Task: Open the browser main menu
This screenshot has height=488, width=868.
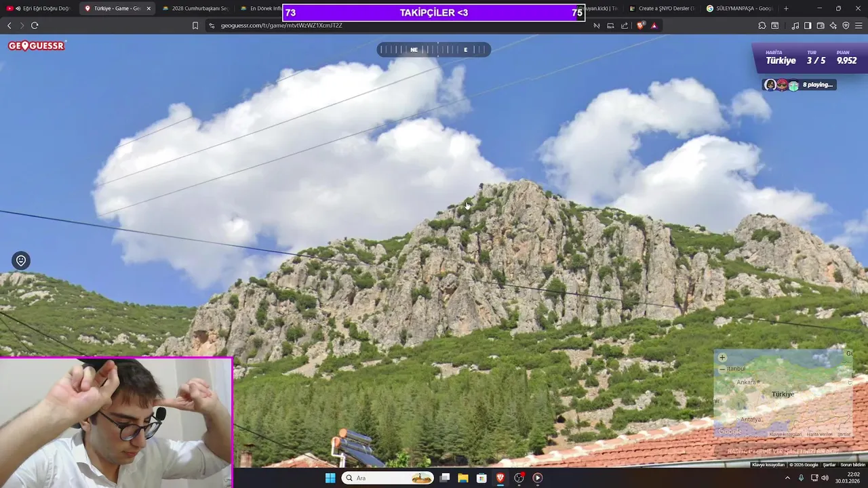Action: click(x=859, y=25)
